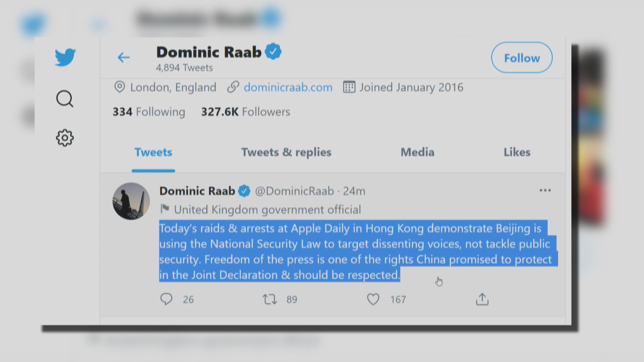
Task: Retweet the Apple Daily tweet
Action: tap(270, 299)
